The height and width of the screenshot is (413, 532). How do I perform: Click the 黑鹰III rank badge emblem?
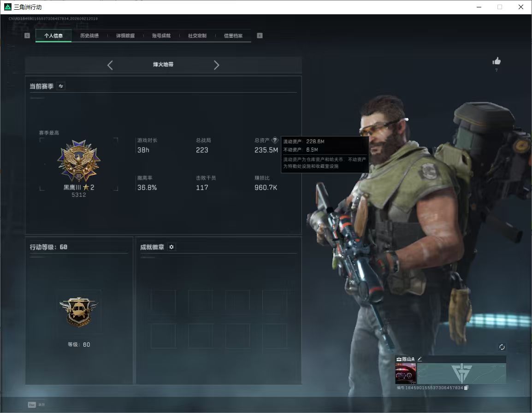tap(79, 161)
